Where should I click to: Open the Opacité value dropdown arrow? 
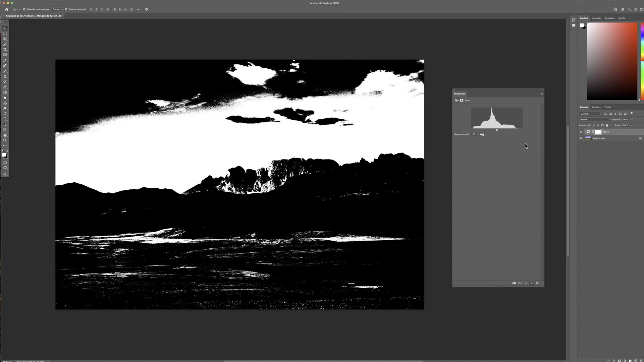[x=631, y=120]
